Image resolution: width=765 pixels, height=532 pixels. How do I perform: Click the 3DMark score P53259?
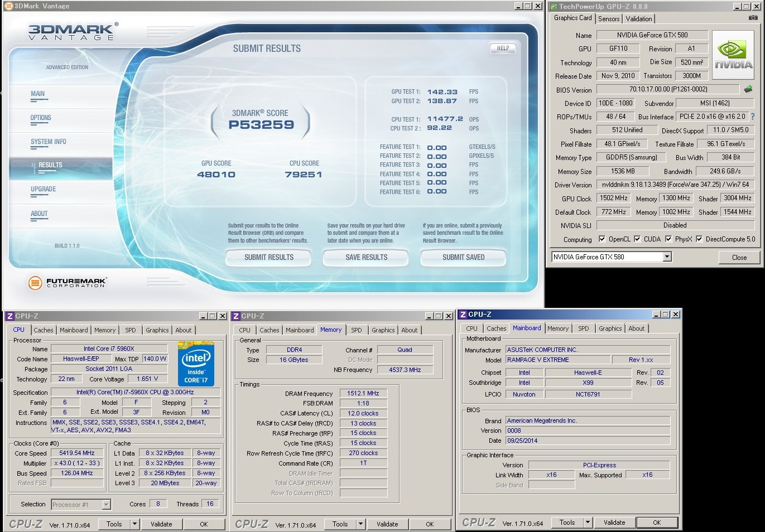(x=261, y=124)
